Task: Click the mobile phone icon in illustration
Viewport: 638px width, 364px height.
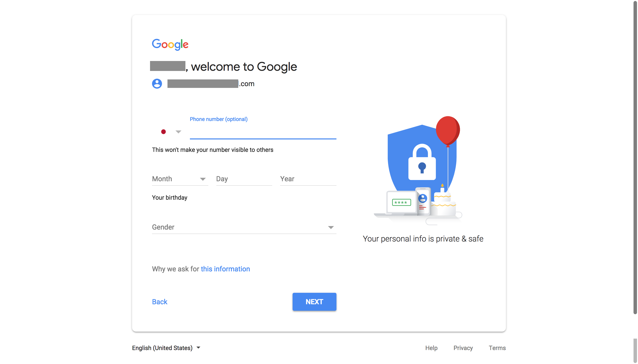Action: [421, 202]
